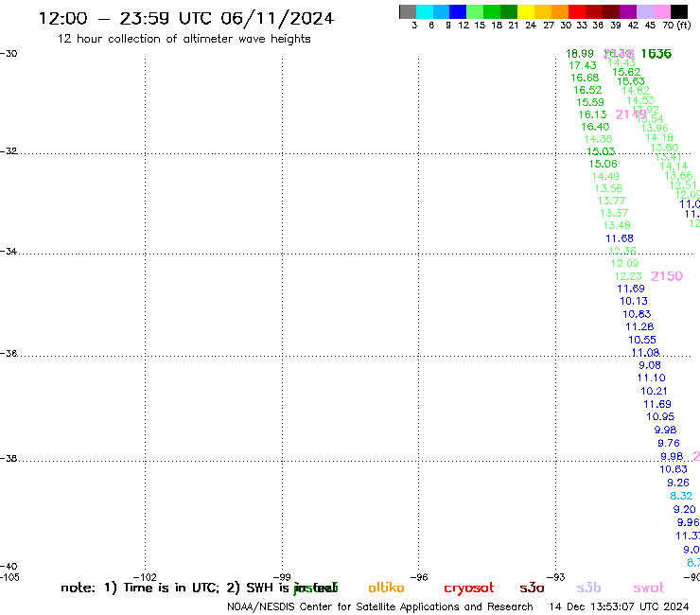Click the light blue value '8.32'
The width and height of the screenshot is (700, 615).
pyautogui.click(x=681, y=496)
